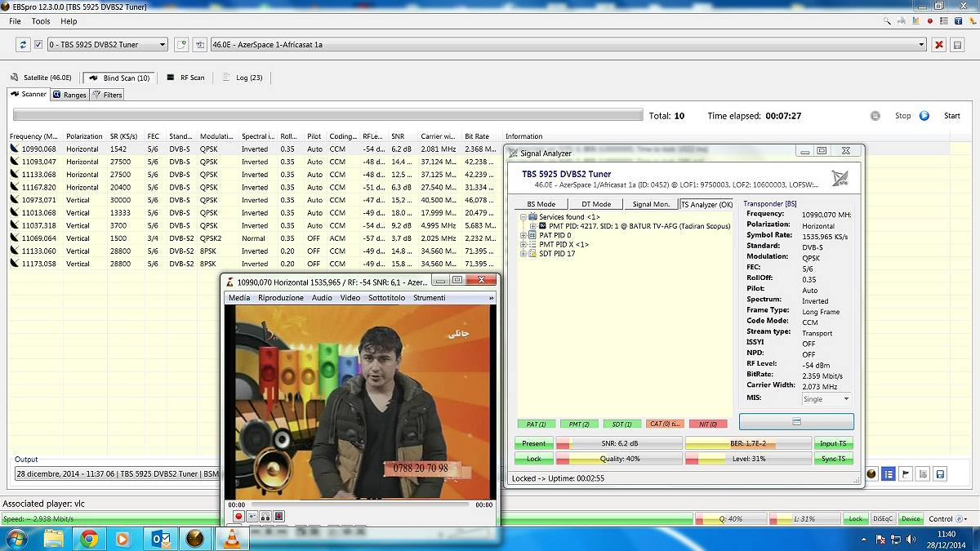Click the save disk icon top right
The width and height of the screenshot is (980, 551).
point(958,45)
